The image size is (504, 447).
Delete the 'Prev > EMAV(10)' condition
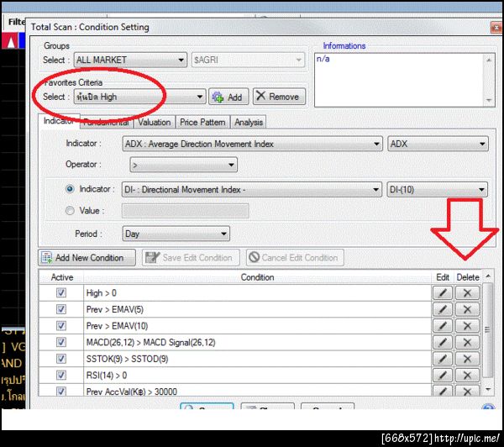pyautogui.click(x=467, y=326)
